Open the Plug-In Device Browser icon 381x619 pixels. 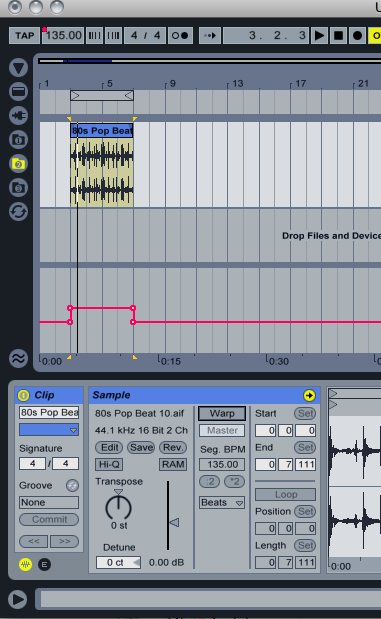coord(19,116)
